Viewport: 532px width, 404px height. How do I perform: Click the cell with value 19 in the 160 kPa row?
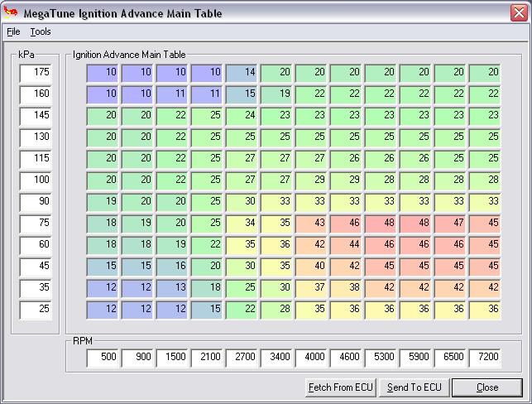(276, 94)
